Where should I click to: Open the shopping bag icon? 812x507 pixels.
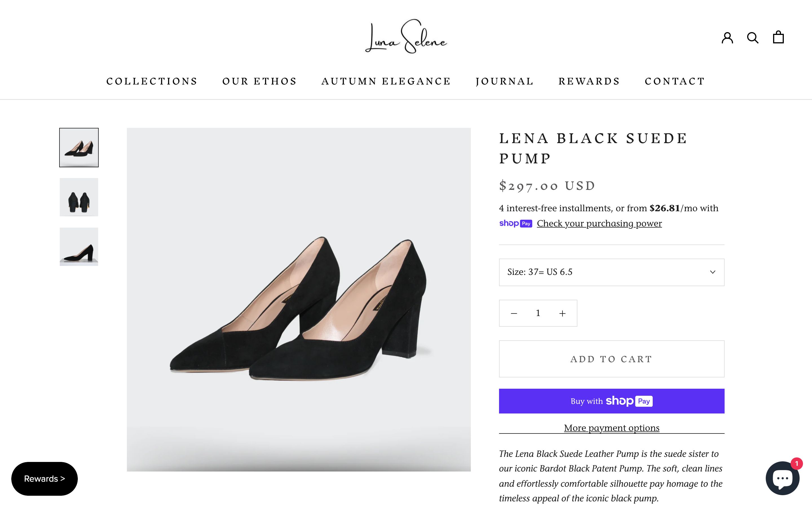778,37
